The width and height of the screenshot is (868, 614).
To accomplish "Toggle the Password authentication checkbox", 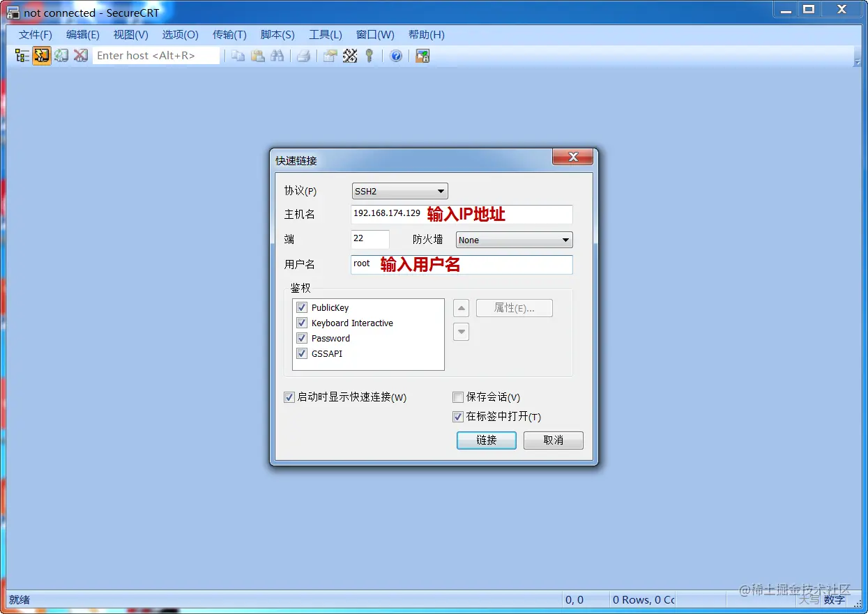I will tap(302, 338).
